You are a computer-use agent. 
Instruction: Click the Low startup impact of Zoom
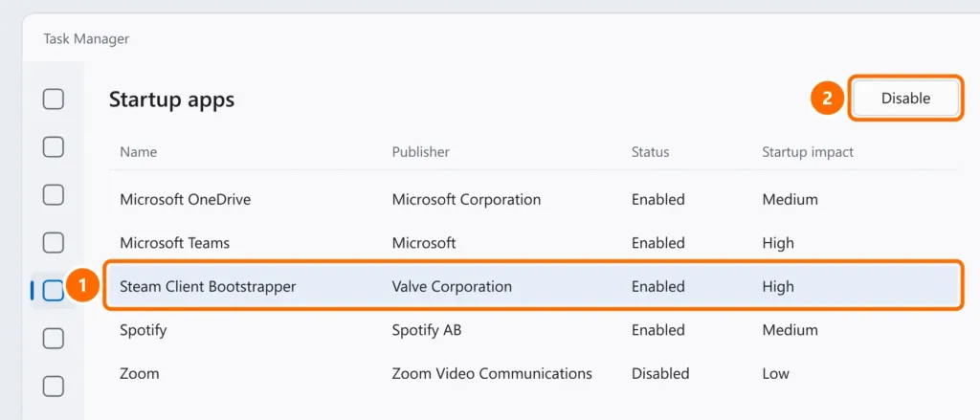775,374
